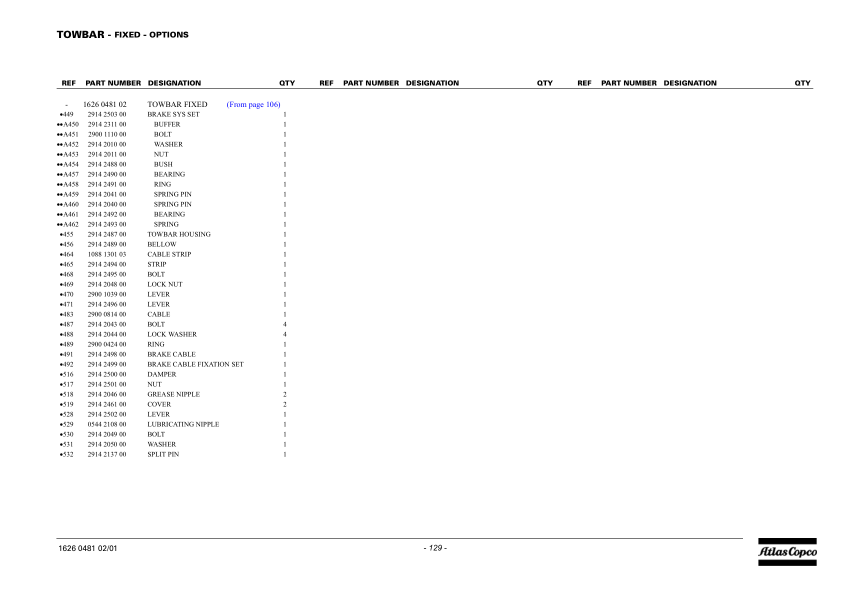Screen dimensions: 842x595
Task: Click part number 1626 0481 02
Action: 105,104
